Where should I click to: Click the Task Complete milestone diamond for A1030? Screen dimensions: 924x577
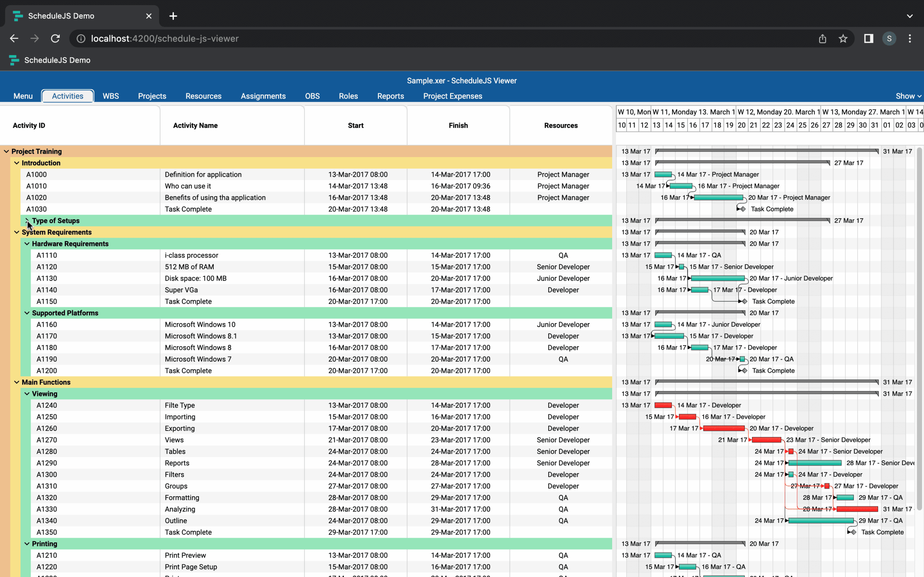click(x=743, y=209)
